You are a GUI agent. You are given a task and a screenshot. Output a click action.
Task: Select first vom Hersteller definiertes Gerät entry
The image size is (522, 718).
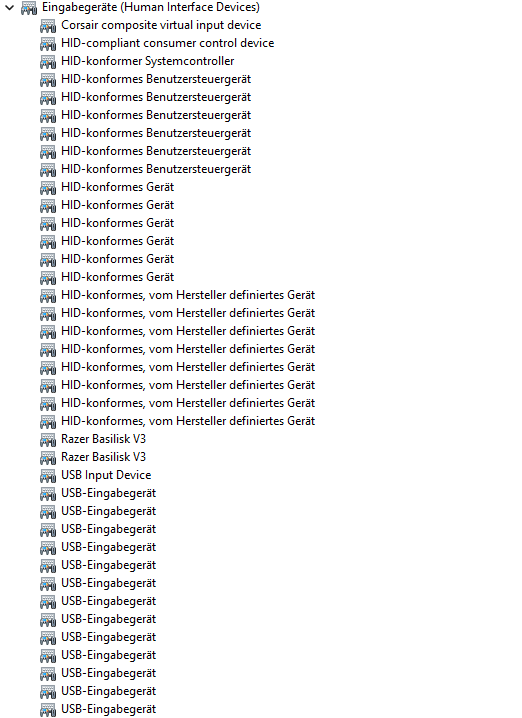[x=188, y=295]
